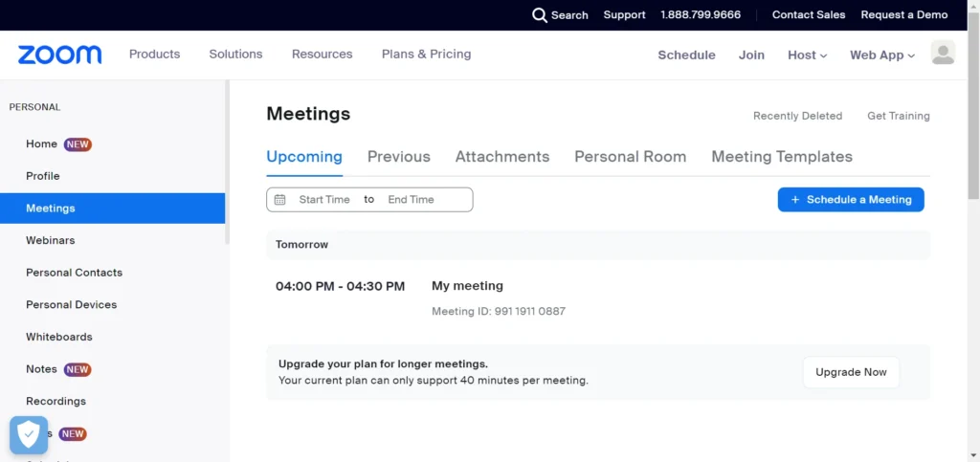
Task: Click the End Time field
Action: [411, 200]
